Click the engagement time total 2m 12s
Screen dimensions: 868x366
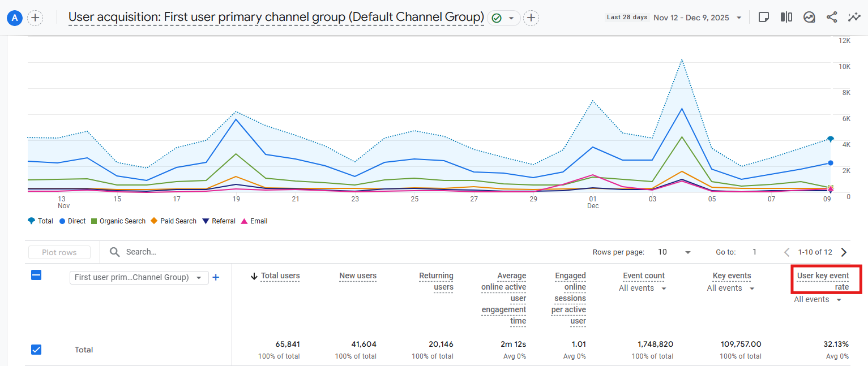pos(514,344)
